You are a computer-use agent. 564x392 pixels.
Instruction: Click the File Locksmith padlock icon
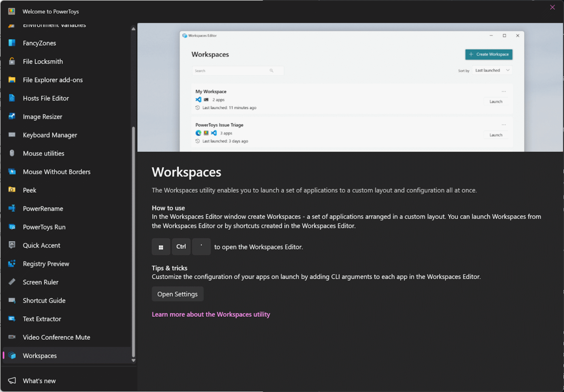(x=12, y=61)
